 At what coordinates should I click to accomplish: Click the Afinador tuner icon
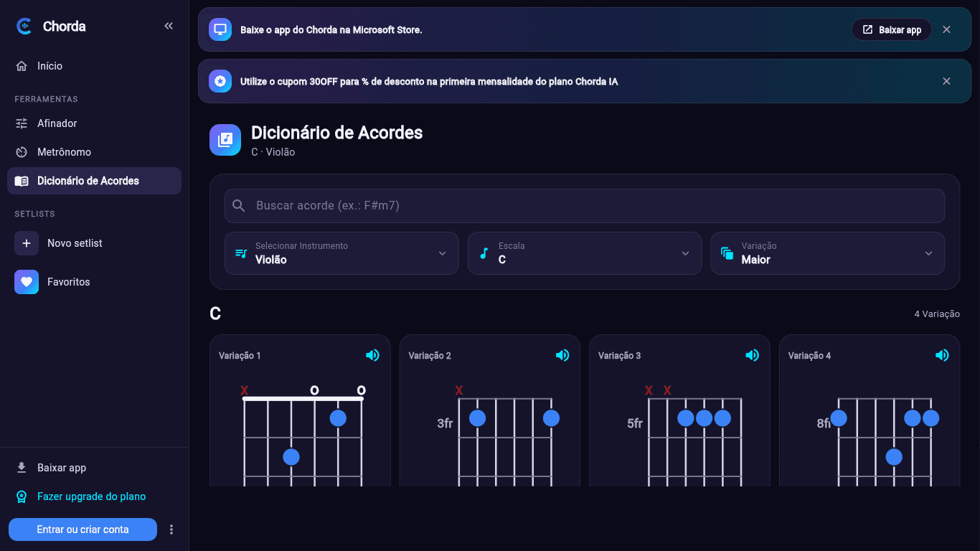[22, 123]
